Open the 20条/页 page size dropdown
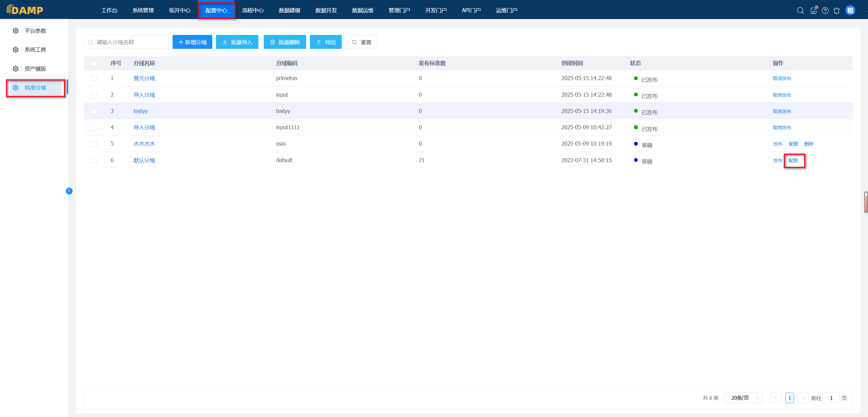This screenshot has width=868, height=417. 743,398
